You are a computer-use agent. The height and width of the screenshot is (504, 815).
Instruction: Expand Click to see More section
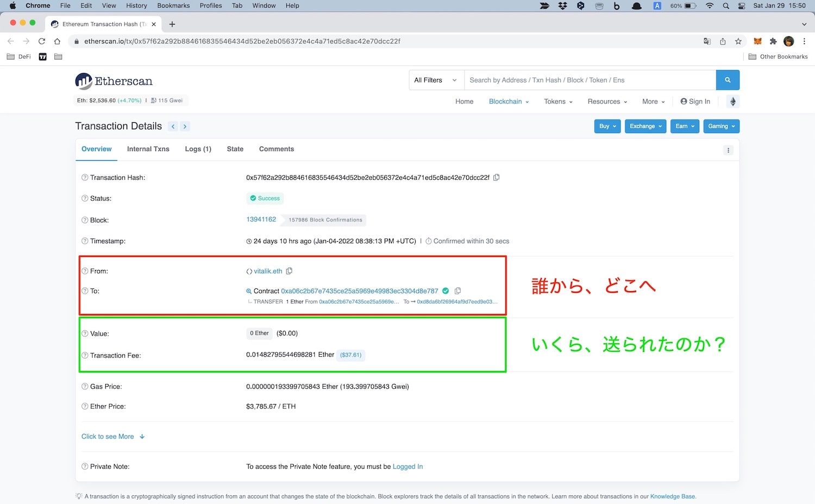(x=113, y=437)
